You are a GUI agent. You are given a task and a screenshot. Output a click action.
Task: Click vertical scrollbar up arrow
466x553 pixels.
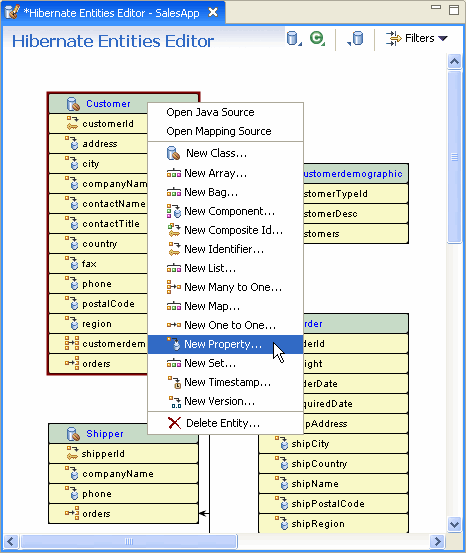tap(454, 62)
